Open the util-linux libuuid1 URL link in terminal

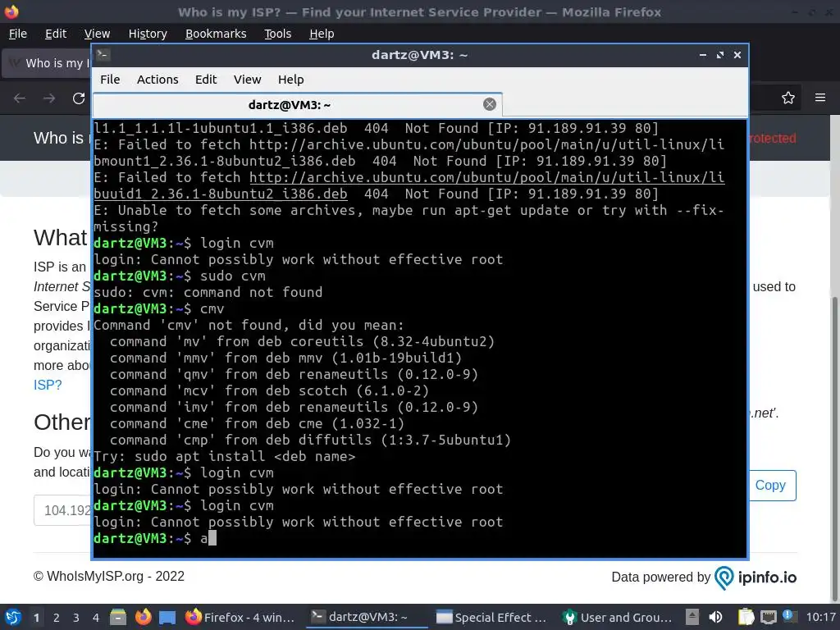coord(409,185)
